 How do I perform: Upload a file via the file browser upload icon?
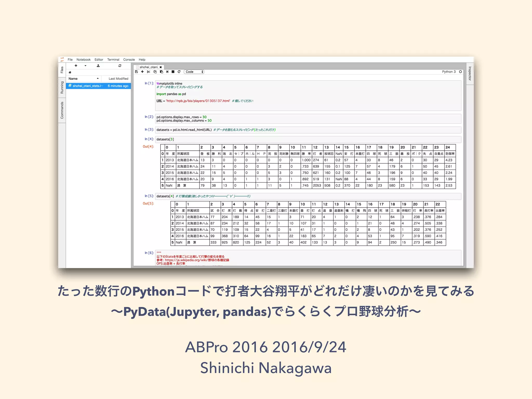point(98,66)
